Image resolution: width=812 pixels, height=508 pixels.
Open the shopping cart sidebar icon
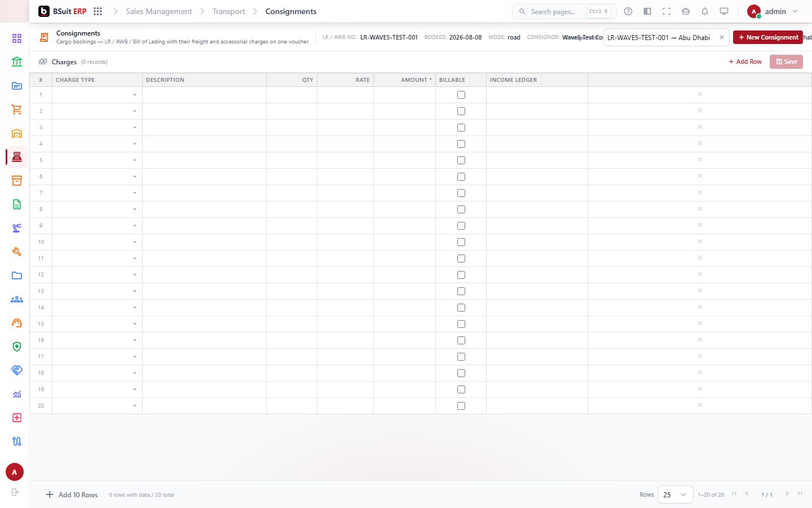coord(17,110)
